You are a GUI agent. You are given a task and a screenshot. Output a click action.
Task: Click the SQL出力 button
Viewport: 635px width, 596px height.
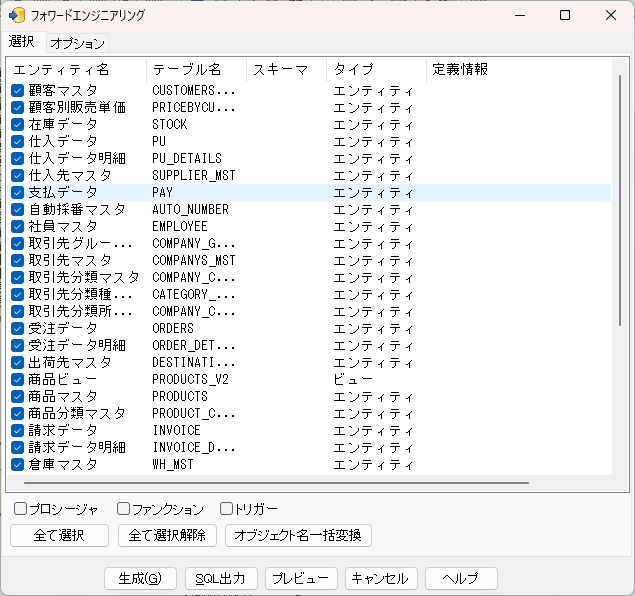coord(221,579)
